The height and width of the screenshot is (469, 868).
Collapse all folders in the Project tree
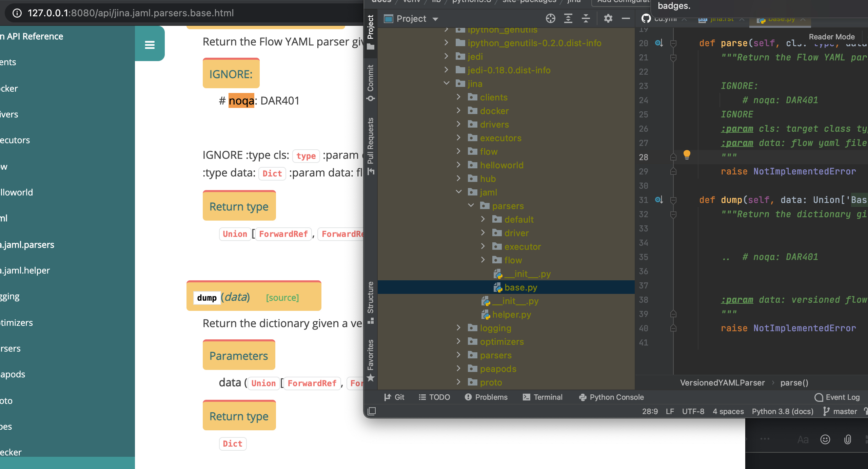[x=586, y=19]
